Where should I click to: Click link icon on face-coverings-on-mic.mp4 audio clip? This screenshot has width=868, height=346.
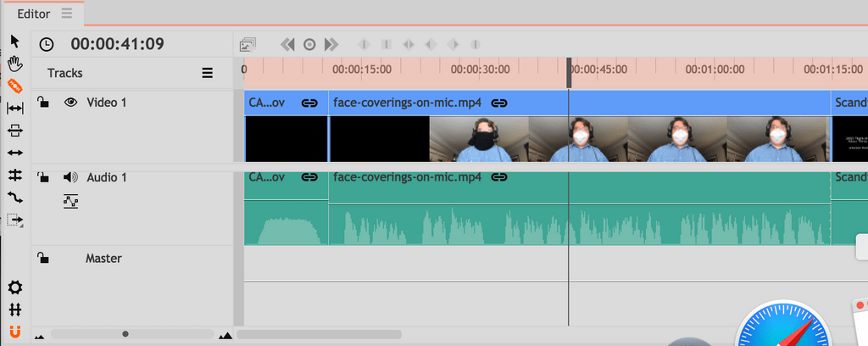[x=499, y=178]
